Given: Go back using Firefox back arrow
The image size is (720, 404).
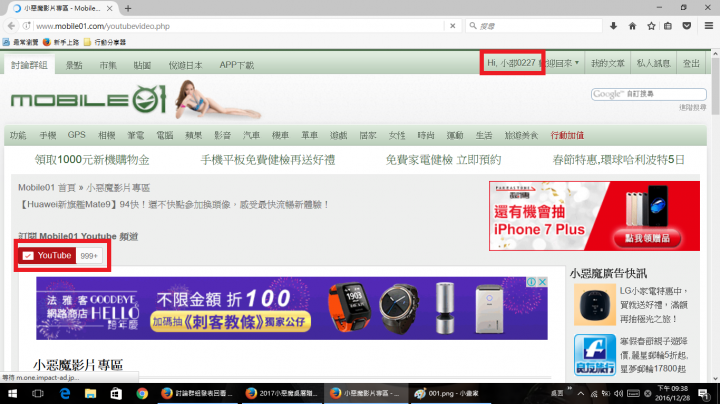Looking at the screenshot, I should 11,26.
